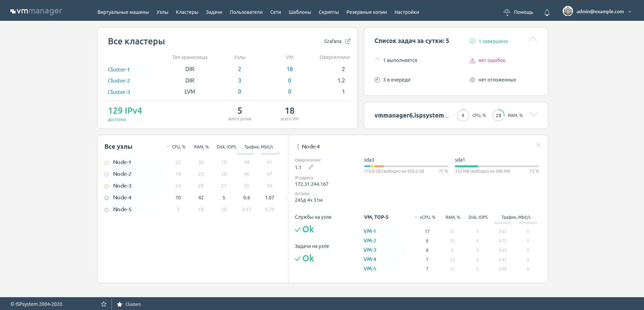The image size is (644, 310).
Task: Click the completed tasks checkmark icon
Action: (472, 41)
